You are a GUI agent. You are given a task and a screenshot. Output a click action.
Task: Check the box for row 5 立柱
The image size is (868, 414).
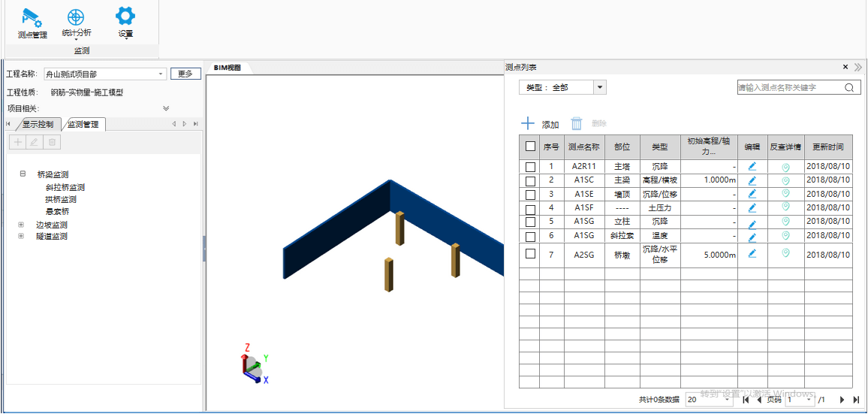[530, 222]
